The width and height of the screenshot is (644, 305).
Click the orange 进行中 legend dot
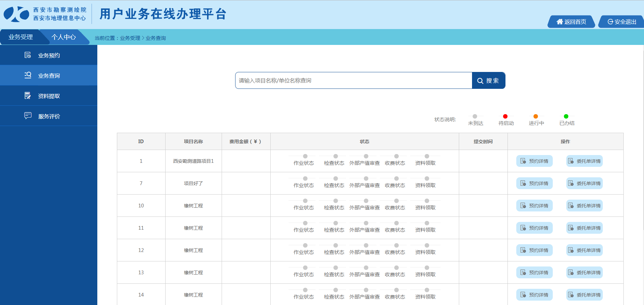pyautogui.click(x=536, y=116)
